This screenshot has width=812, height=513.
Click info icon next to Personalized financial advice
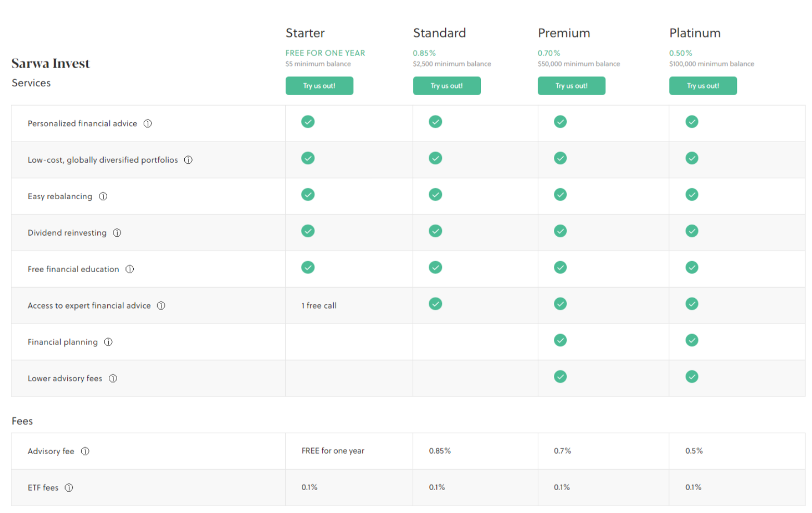(148, 123)
